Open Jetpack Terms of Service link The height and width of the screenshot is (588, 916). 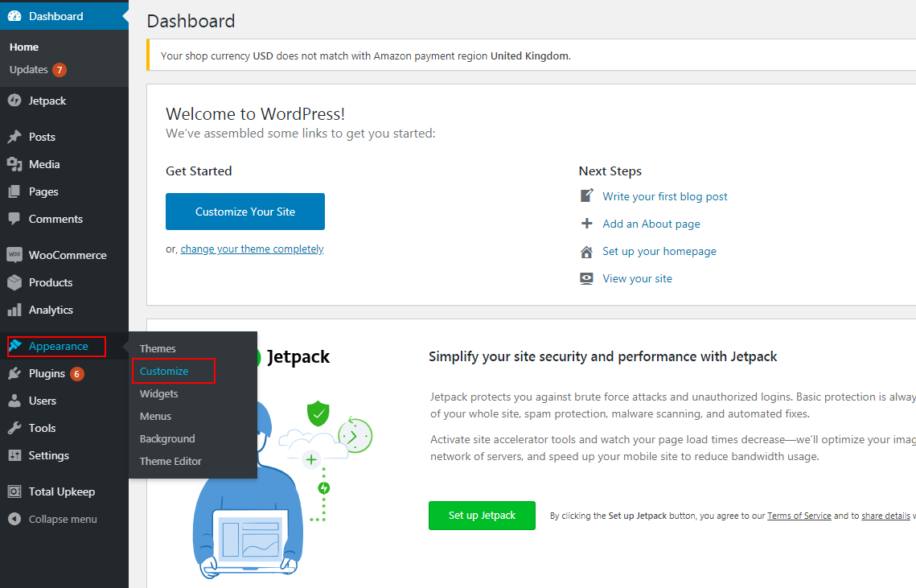point(799,516)
